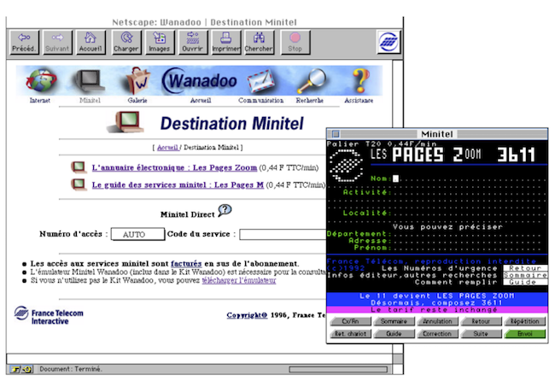Screen dimensions: 555x392
Task: Click the Précéd. back toolbar button
Action: 23,42
